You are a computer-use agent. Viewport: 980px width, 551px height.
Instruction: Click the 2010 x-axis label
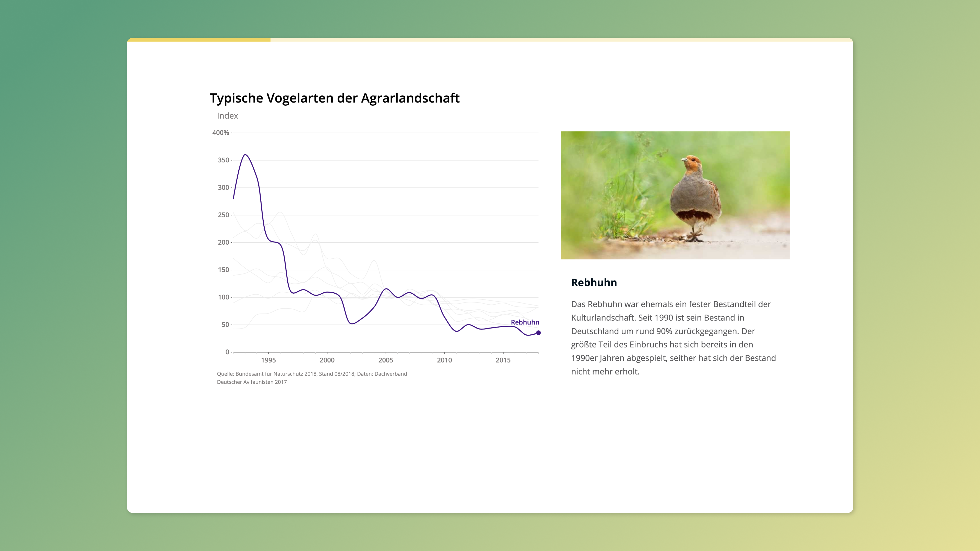tap(444, 360)
